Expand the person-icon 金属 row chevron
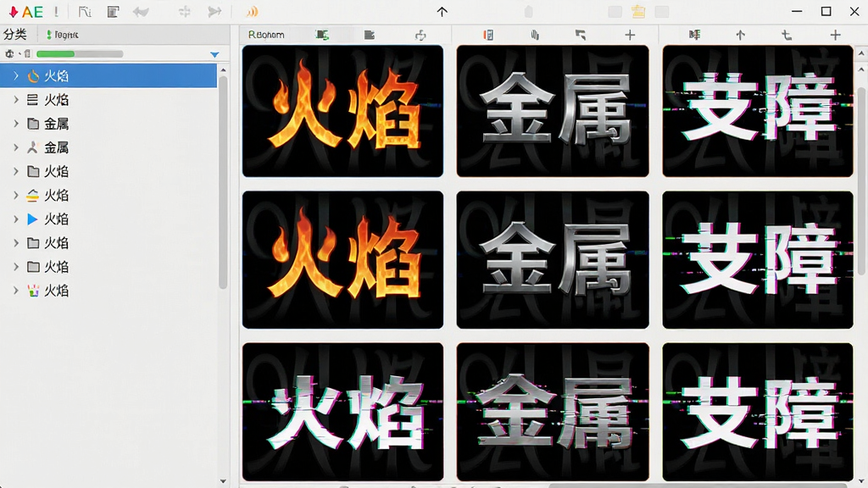 pos(16,147)
